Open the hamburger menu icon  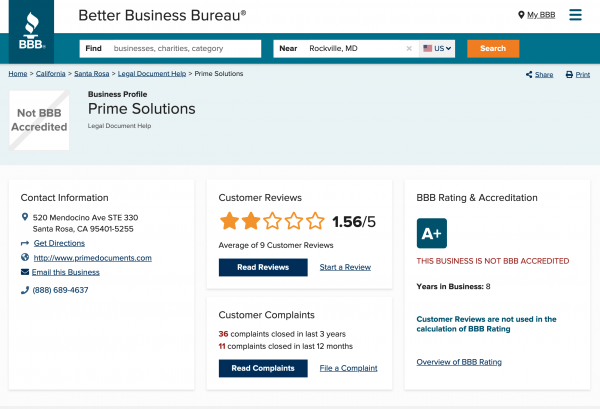point(575,15)
